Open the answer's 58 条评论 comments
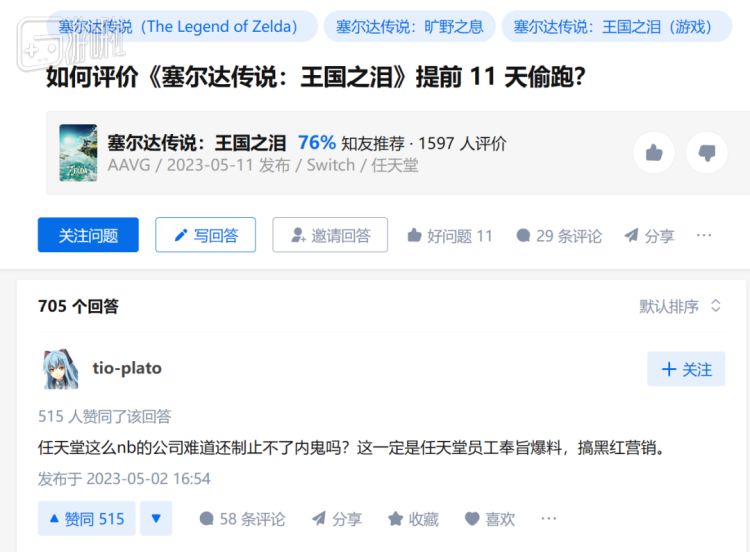 242,519
